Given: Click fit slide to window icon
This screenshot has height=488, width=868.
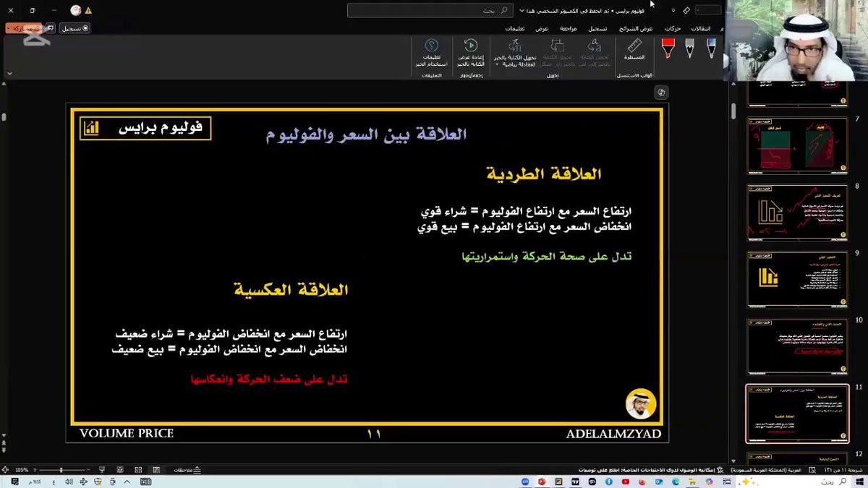Looking at the screenshot, I should pyautogui.click(x=6, y=470).
